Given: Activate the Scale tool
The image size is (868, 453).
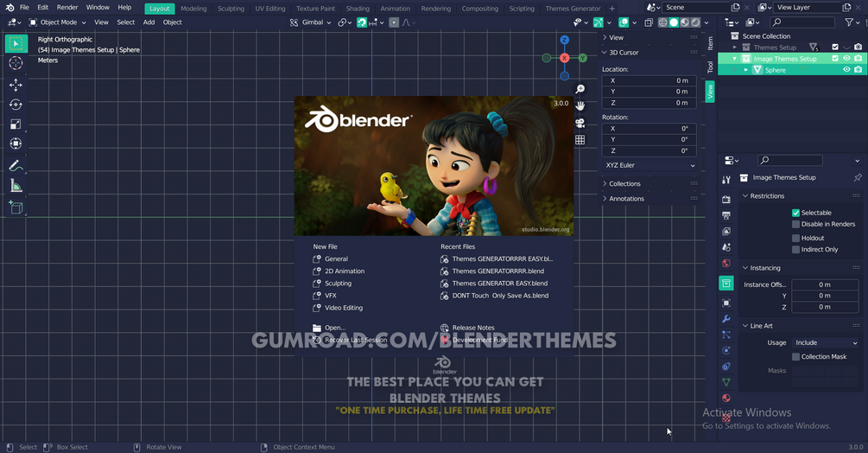Looking at the screenshot, I should point(16,124).
